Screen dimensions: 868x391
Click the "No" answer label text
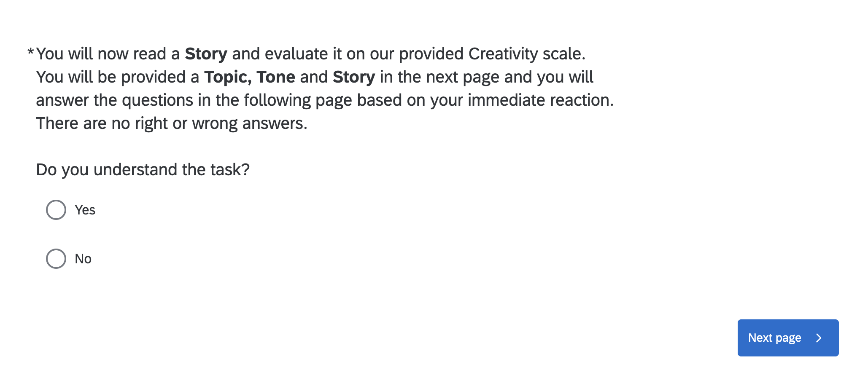click(83, 259)
